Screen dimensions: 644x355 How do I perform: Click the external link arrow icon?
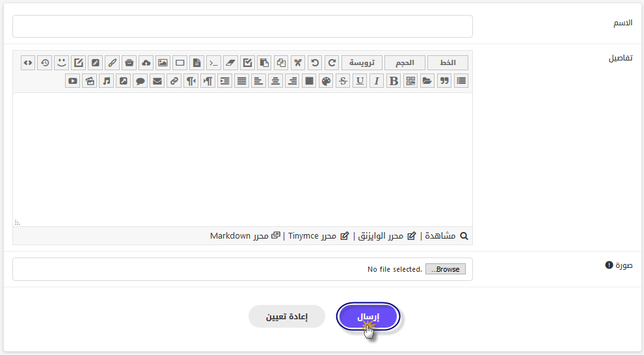pos(123,81)
